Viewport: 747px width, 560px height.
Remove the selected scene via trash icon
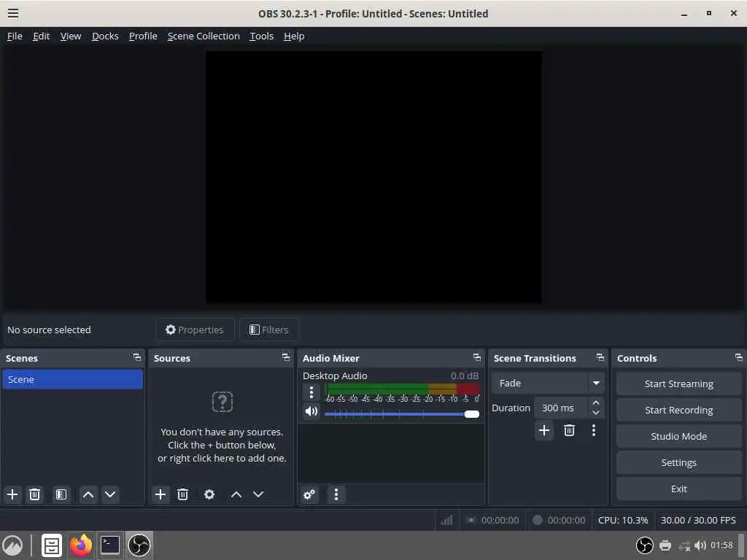(x=34, y=494)
